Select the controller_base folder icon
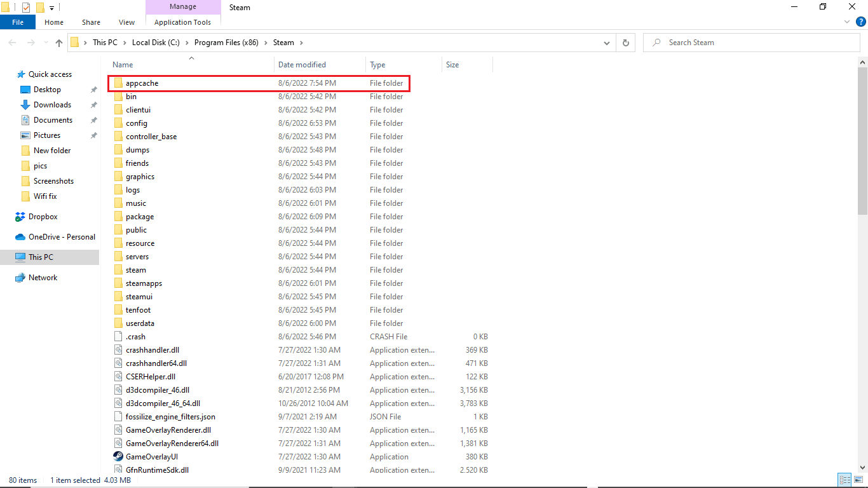Viewport: 868px width, 488px height. click(118, 137)
